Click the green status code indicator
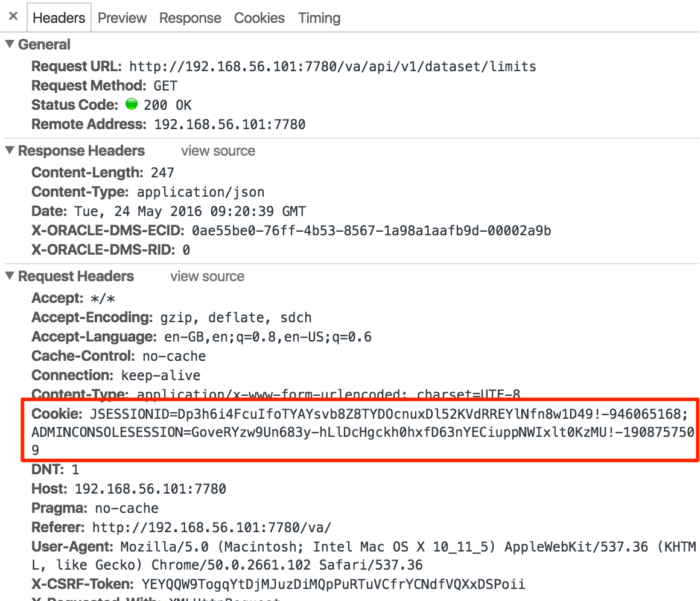This screenshot has width=700, height=601. 132,105
